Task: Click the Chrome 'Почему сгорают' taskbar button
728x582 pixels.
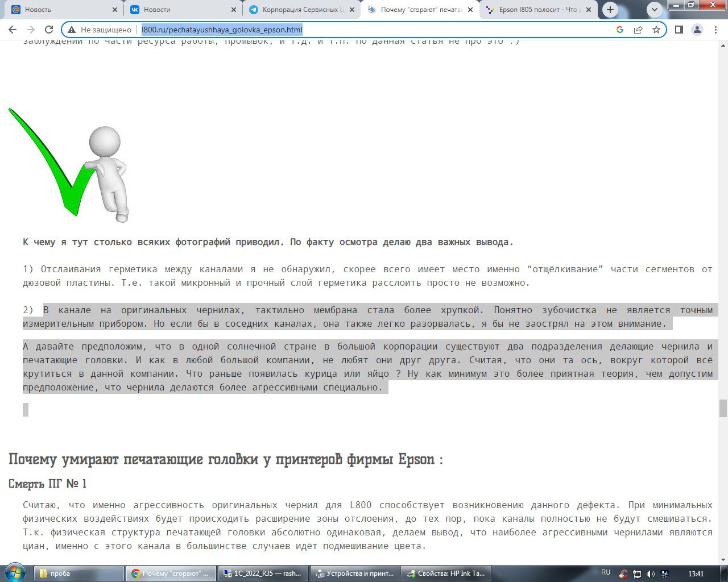Action: click(171, 573)
